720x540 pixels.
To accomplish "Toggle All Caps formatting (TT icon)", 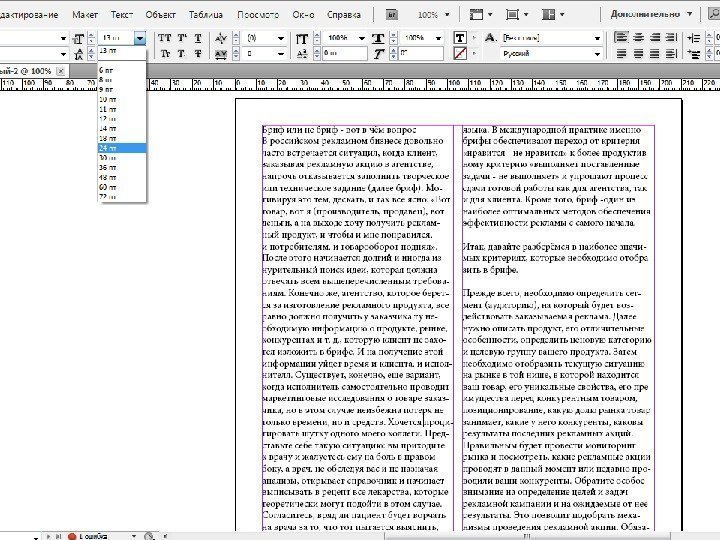I will point(164,38).
